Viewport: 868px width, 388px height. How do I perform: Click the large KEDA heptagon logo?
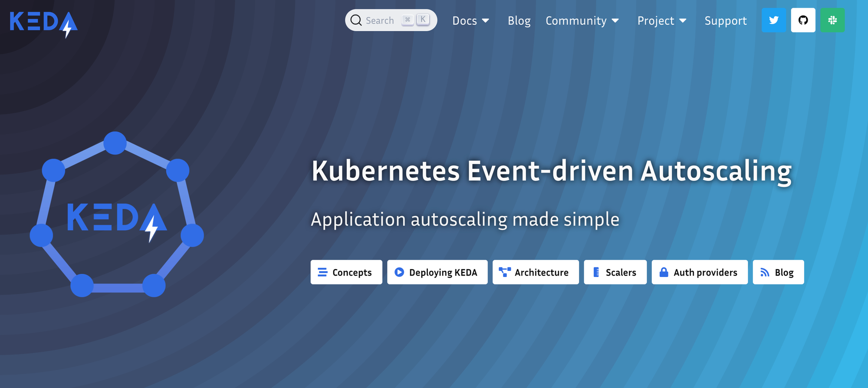(x=117, y=214)
